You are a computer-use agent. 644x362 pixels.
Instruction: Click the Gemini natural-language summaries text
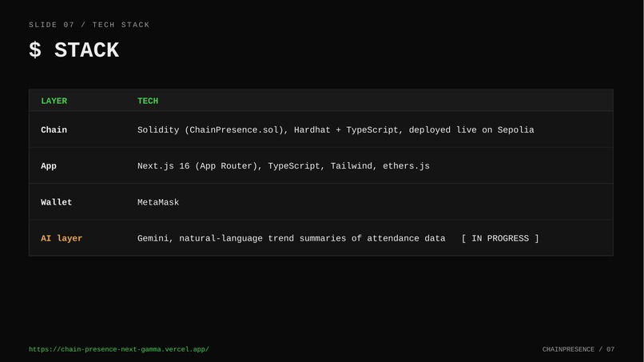point(291,238)
